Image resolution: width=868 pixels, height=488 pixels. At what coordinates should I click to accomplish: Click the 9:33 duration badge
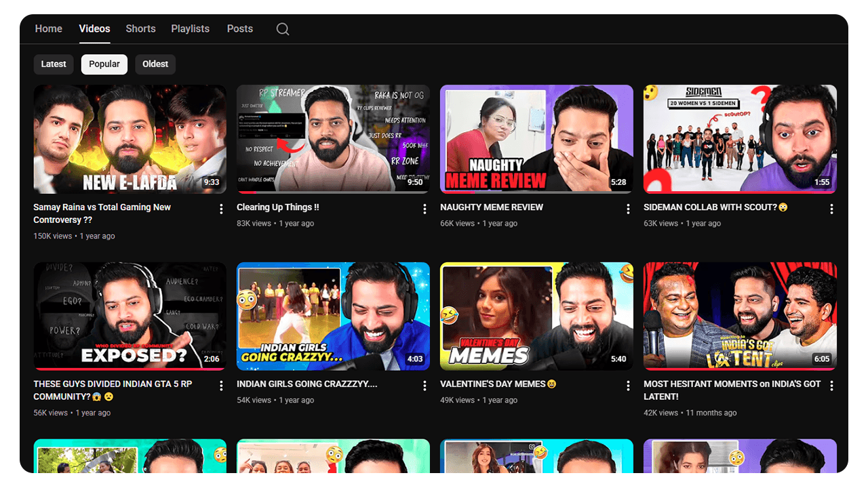point(212,182)
